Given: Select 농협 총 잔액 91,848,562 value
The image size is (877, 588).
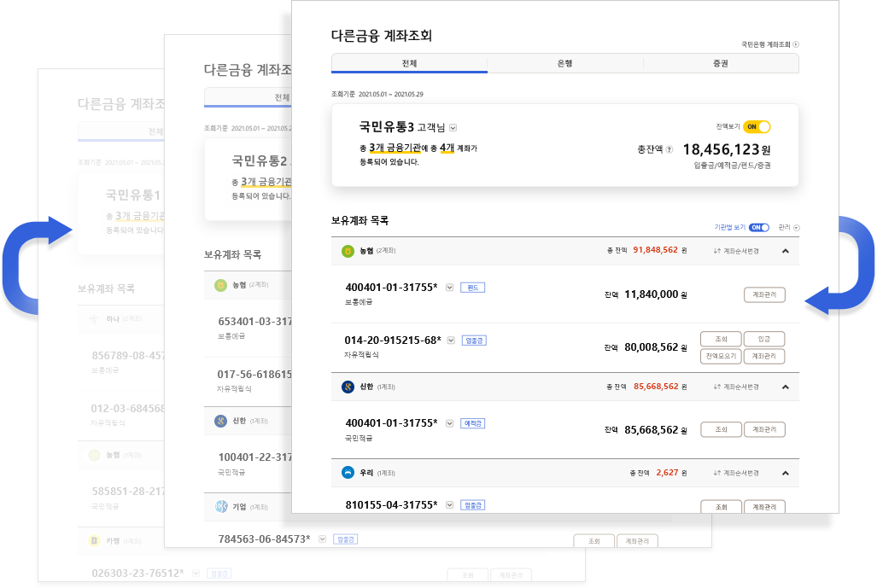Looking at the screenshot, I should (655, 250).
